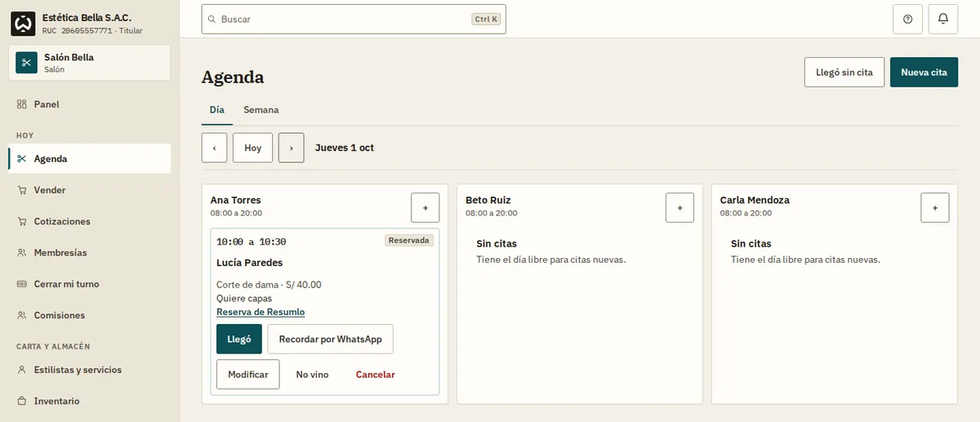Go to next day arrow

291,148
